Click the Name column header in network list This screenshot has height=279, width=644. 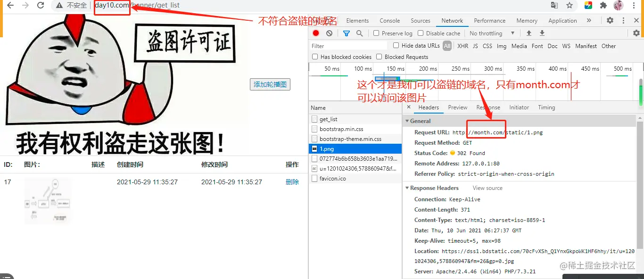click(x=355, y=108)
